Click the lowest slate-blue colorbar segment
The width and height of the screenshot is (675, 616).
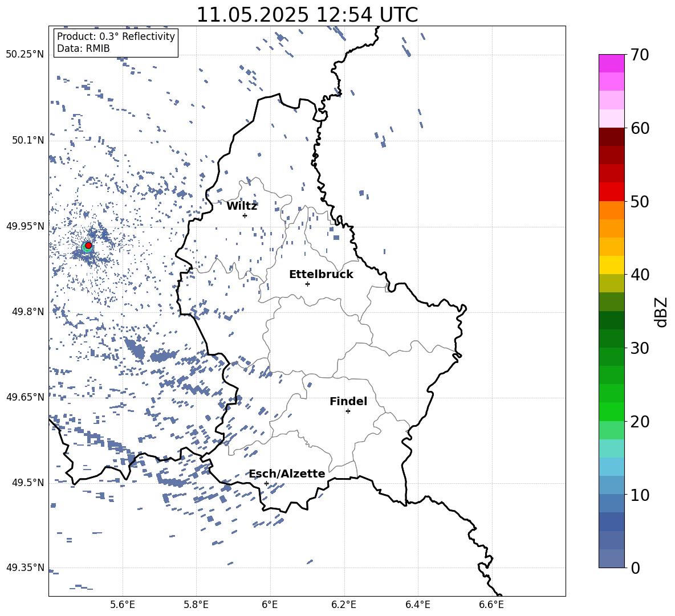[x=611, y=558]
